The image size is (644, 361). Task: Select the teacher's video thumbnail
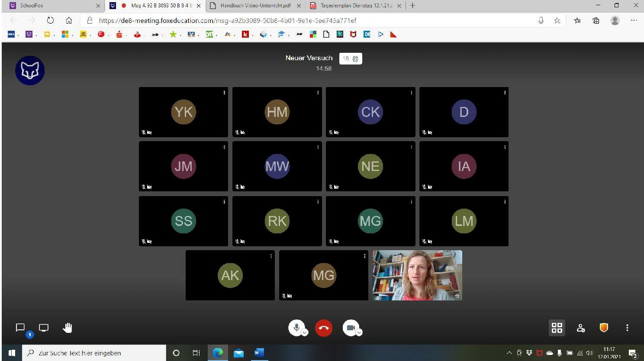click(417, 275)
